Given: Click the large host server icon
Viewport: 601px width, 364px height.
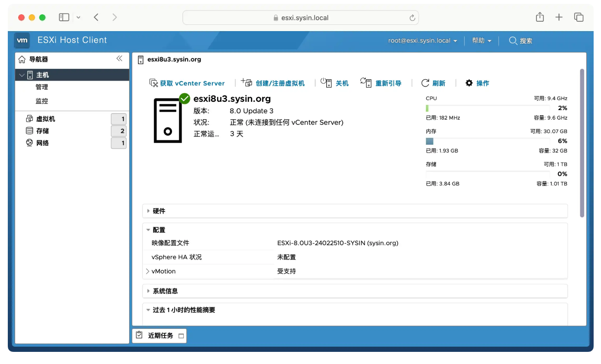Looking at the screenshot, I should tap(168, 121).
